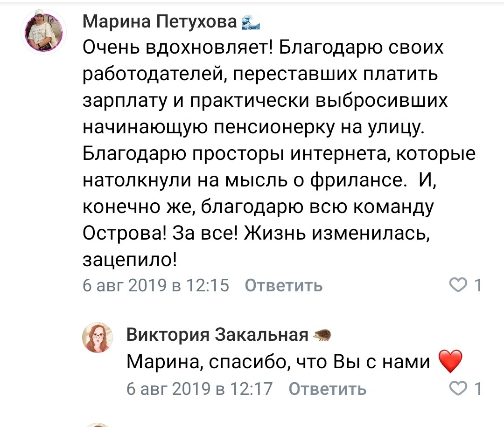Click the timestamp 6 авг 2019 в 12:17
Image resolution: width=504 pixels, height=427 pixels.
(200, 389)
